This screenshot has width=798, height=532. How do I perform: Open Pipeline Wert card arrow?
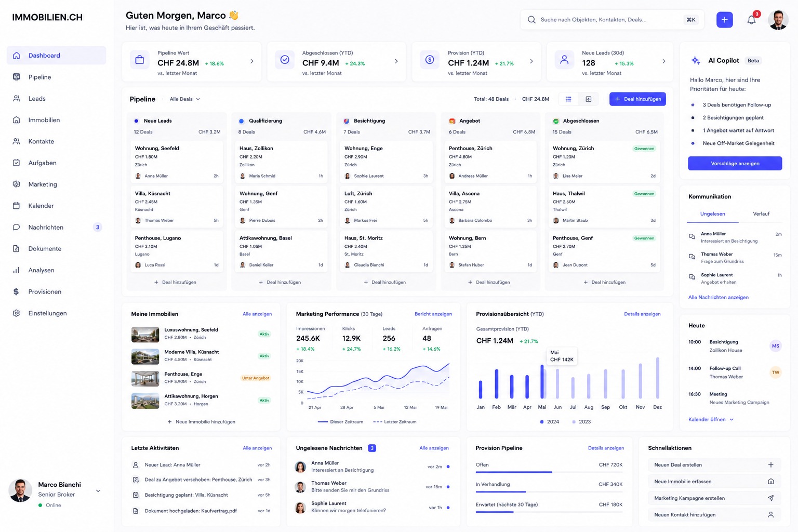(x=252, y=61)
